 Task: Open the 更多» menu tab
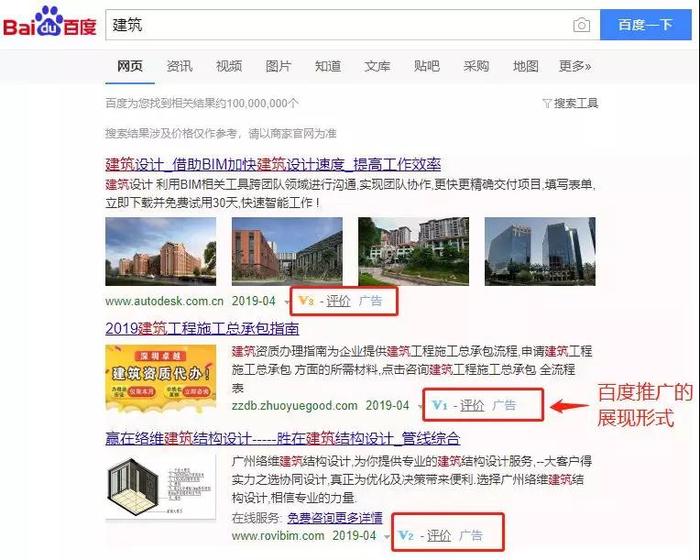pos(575,67)
